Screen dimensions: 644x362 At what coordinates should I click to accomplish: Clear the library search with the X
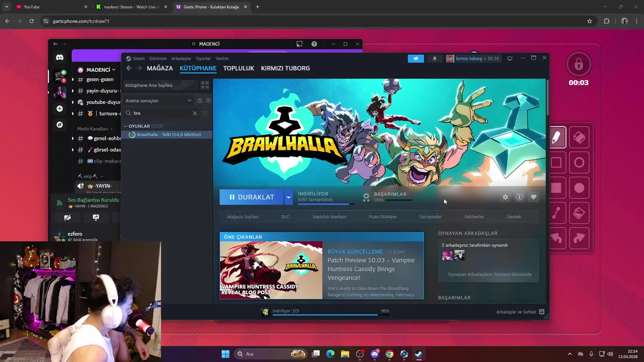(195, 113)
